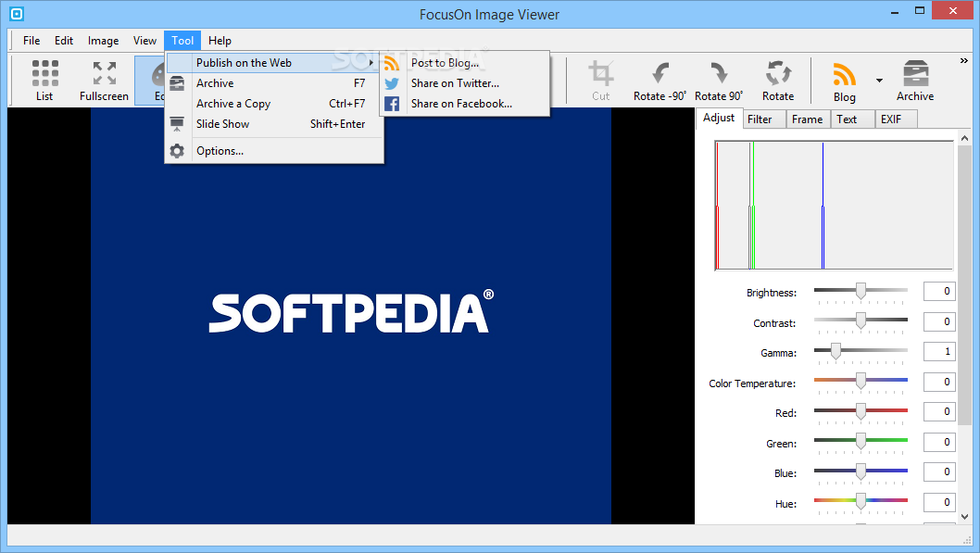This screenshot has height=553, width=980.
Task: Click the Green value field
Action: point(939,443)
